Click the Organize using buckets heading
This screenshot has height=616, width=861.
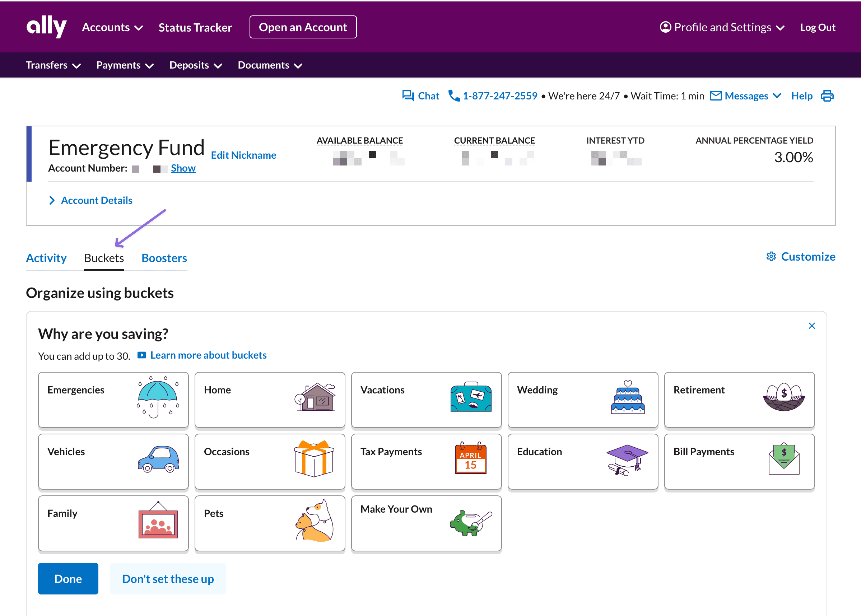pos(100,293)
